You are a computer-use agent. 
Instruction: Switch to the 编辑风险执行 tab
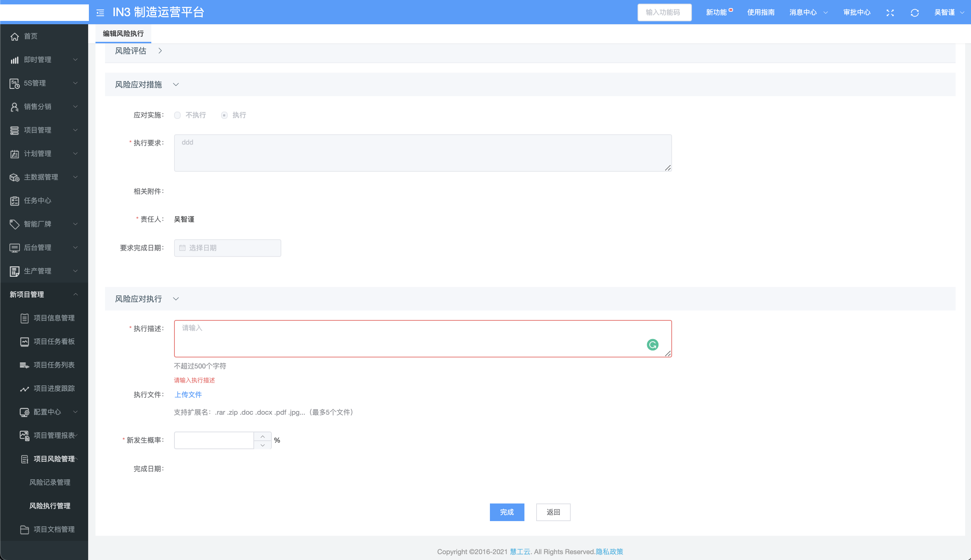pyautogui.click(x=123, y=34)
